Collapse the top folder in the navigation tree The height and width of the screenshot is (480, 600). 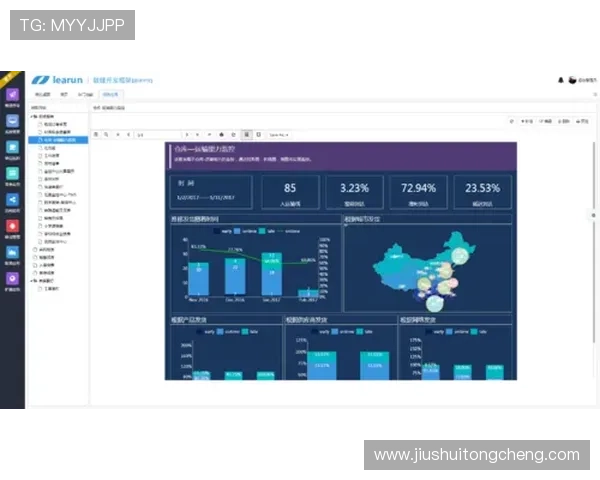coord(33,116)
